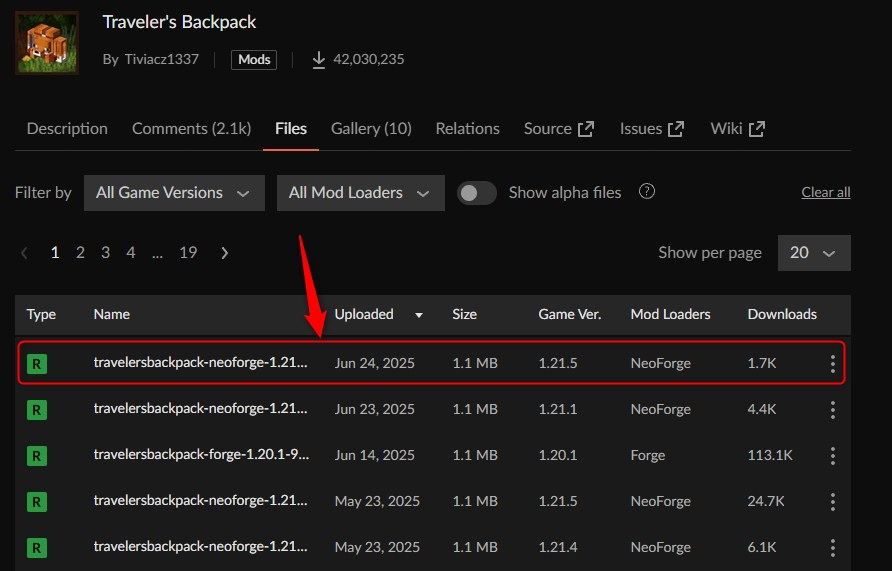This screenshot has width=892, height=571.
Task: Go to previous page chevron
Action: coord(24,253)
